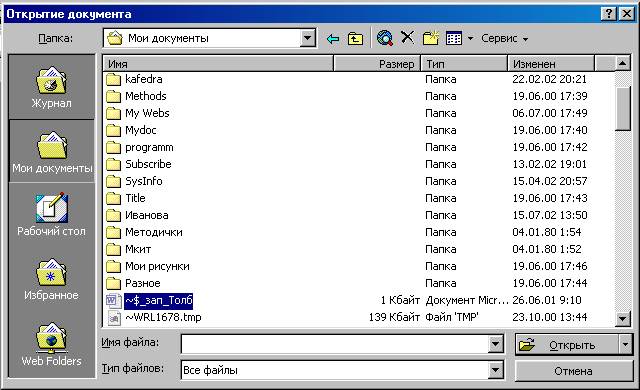Expand the Папка folder dropdown

coord(307,38)
